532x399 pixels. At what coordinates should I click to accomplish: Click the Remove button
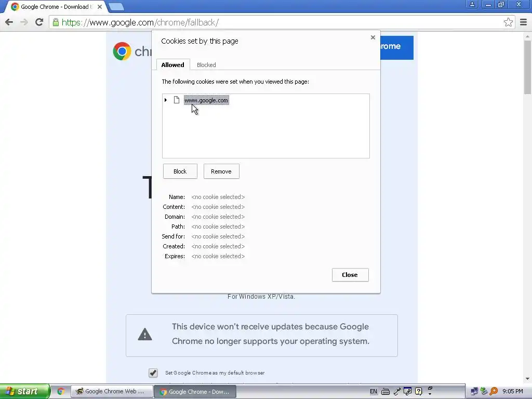pyautogui.click(x=221, y=171)
